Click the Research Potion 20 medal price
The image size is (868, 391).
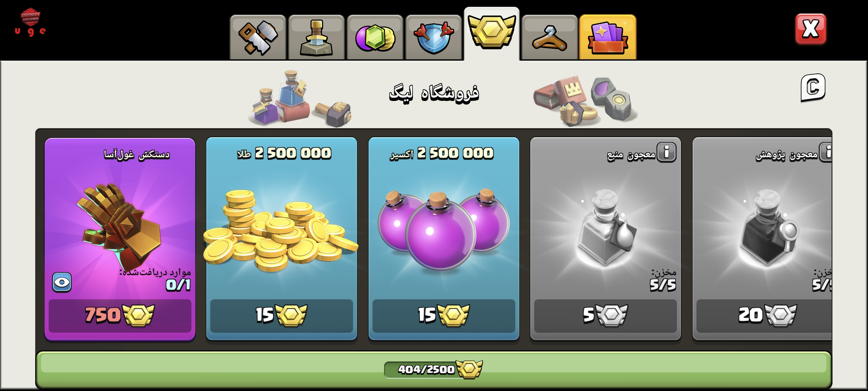coord(764,315)
